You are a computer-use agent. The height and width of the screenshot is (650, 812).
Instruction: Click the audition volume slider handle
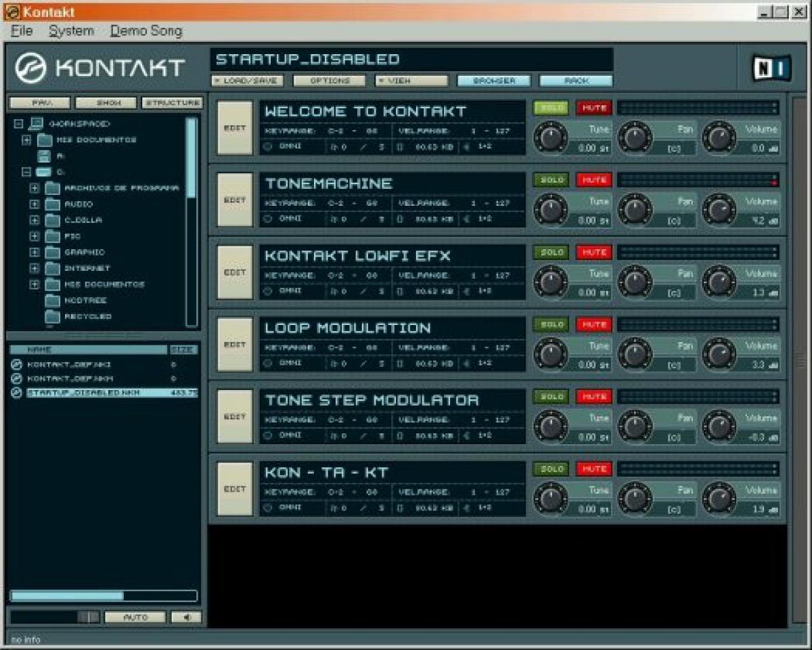click(x=88, y=617)
